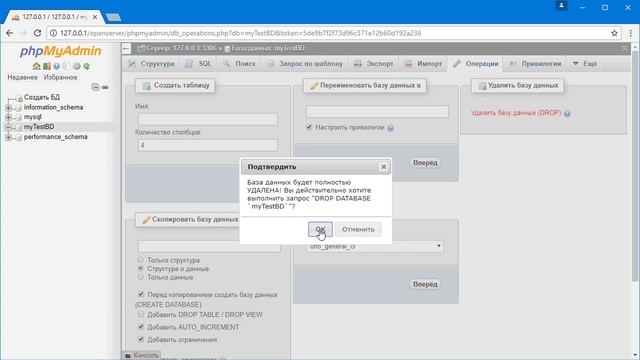This screenshot has height=360, width=640.
Task: Click help icon next to Настроить привилегии
Action: click(391, 128)
